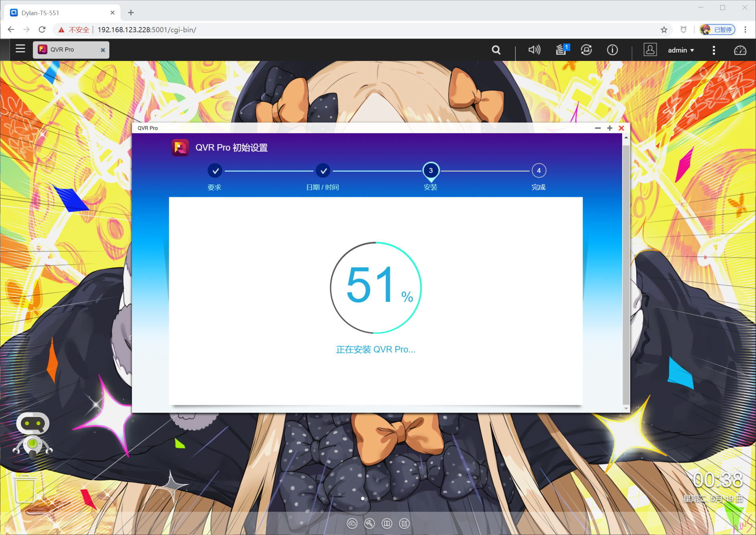Open external devices icon

pos(586,50)
